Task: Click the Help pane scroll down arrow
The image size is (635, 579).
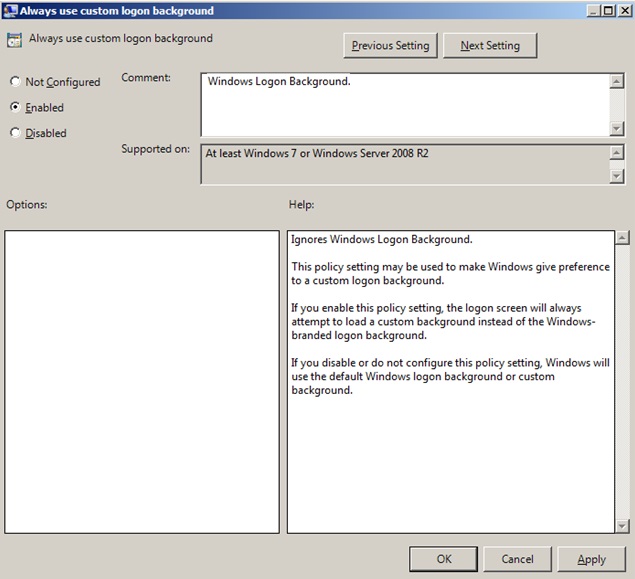Action: [x=622, y=526]
